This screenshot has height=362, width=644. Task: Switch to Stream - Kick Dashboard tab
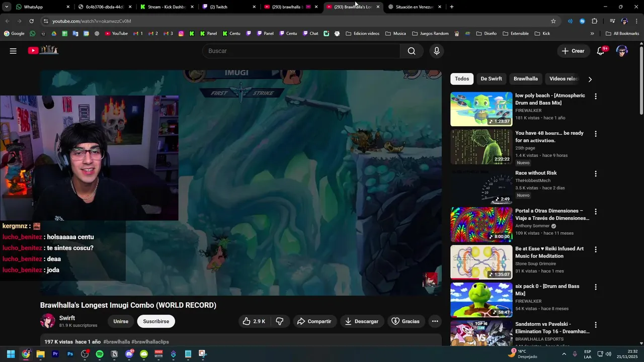pos(166,7)
